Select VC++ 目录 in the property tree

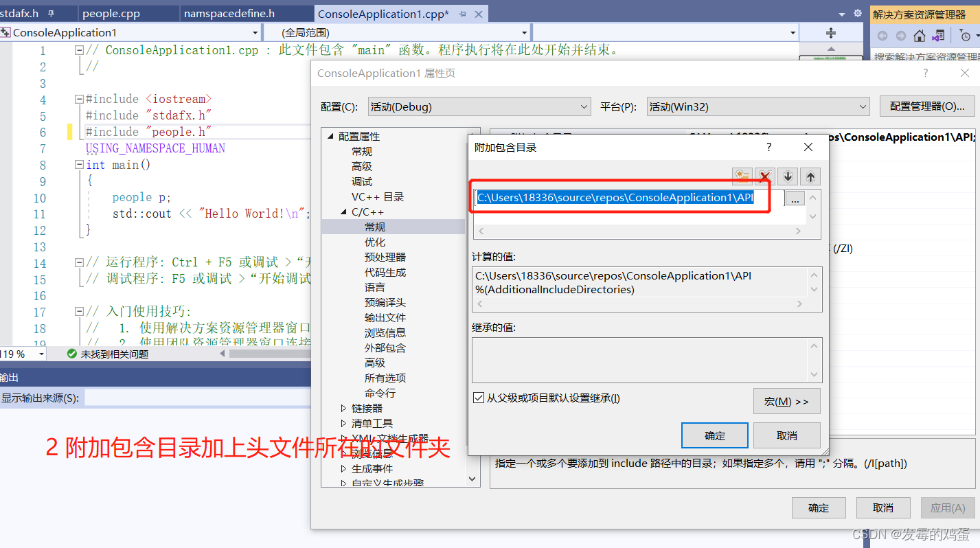(378, 196)
